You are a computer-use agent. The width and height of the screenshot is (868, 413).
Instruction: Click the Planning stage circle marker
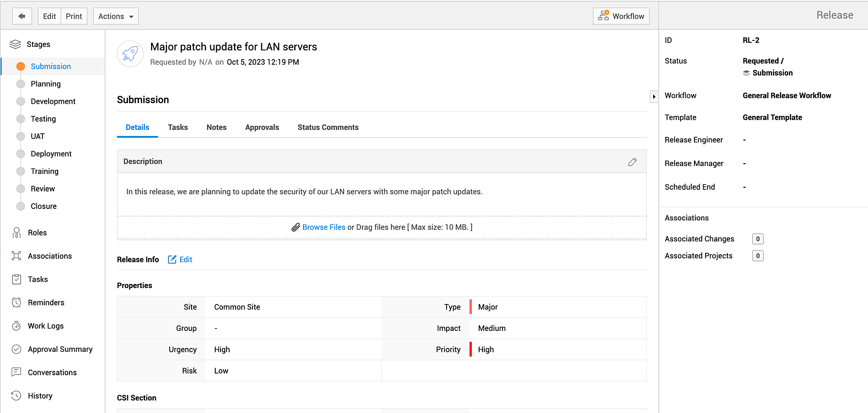20,84
